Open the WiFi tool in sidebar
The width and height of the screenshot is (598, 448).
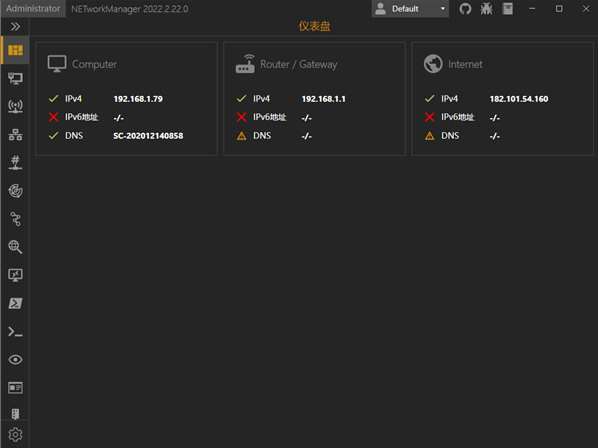point(15,106)
